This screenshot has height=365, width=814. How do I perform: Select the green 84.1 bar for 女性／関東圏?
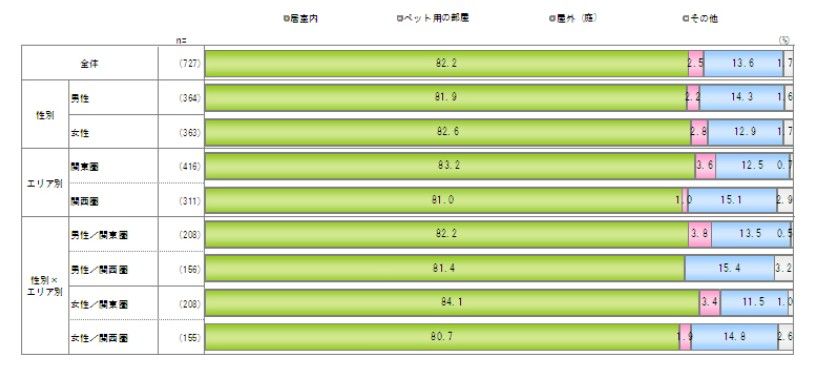tap(452, 303)
